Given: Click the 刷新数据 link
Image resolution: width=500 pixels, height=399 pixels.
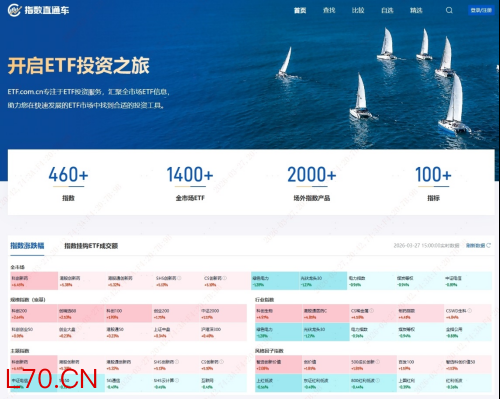Looking at the screenshot, I should 475,245.
